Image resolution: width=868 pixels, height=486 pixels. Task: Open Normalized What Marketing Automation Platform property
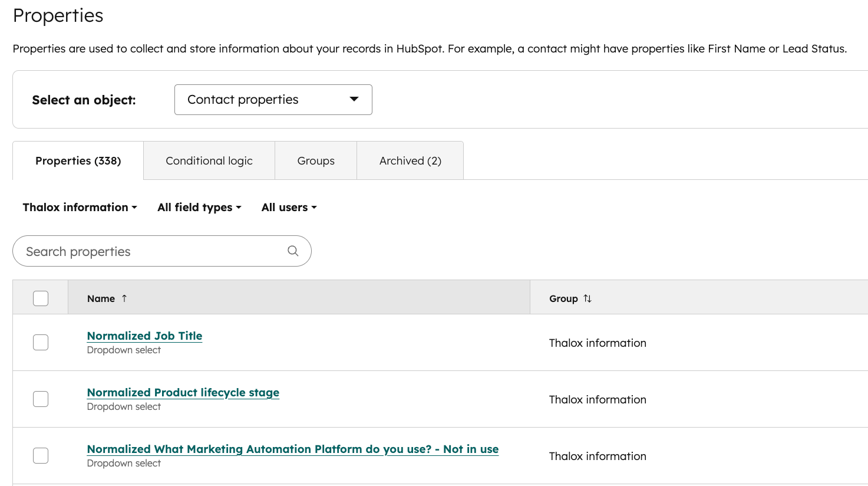click(293, 449)
